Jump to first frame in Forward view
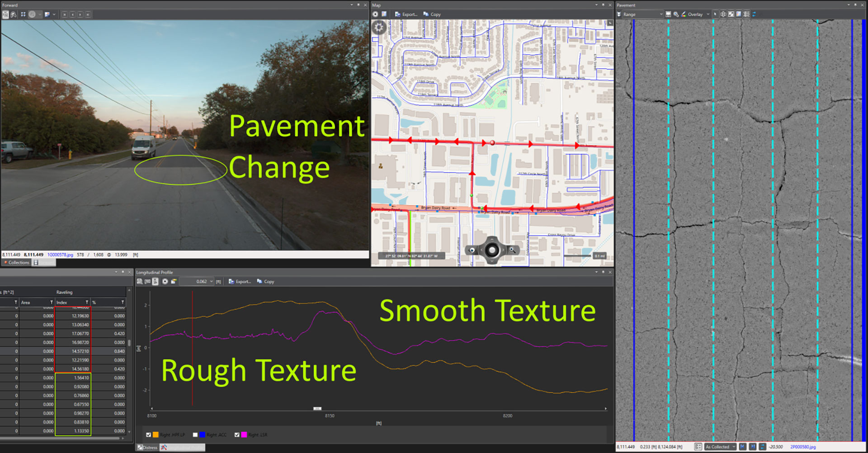868x453 pixels. tap(65, 14)
